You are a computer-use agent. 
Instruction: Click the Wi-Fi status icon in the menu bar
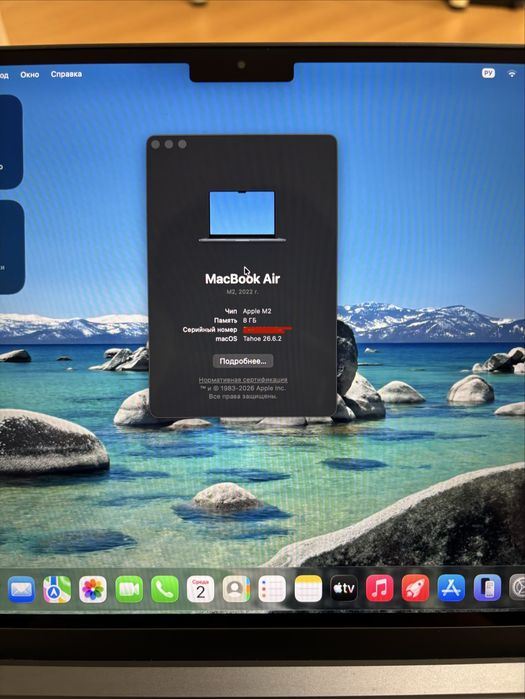tap(512, 74)
